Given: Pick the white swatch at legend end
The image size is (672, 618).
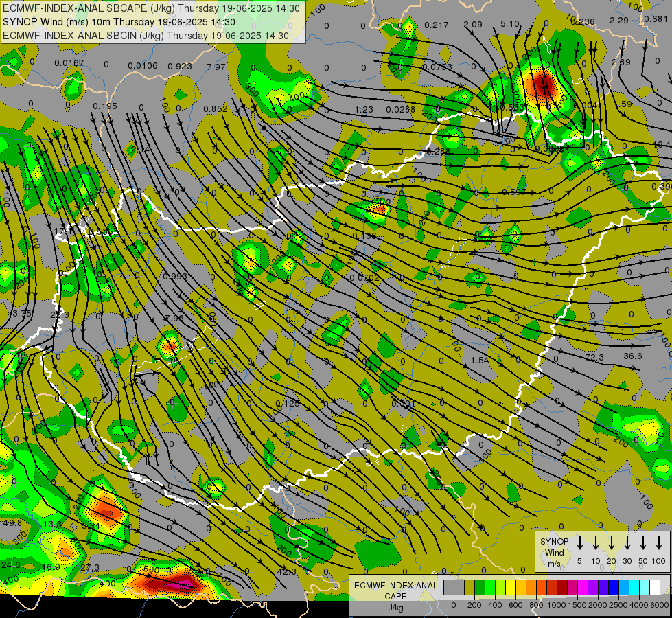Looking at the screenshot, I should [x=654, y=587].
